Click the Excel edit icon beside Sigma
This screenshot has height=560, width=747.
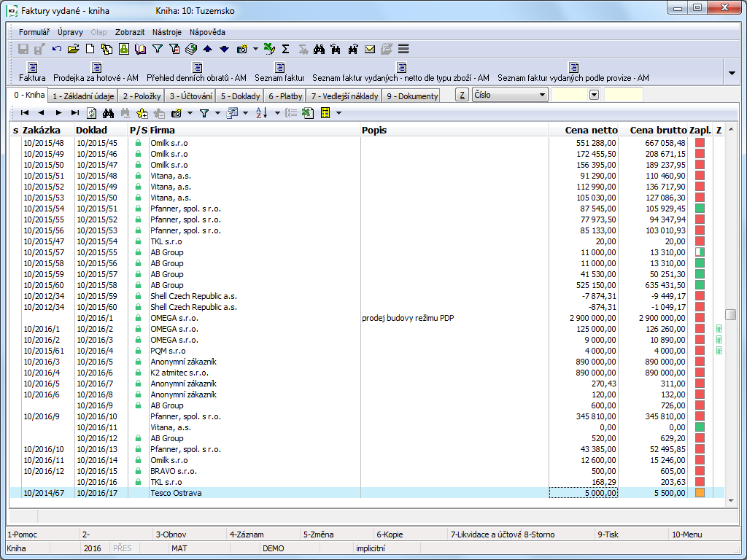click(x=269, y=49)
